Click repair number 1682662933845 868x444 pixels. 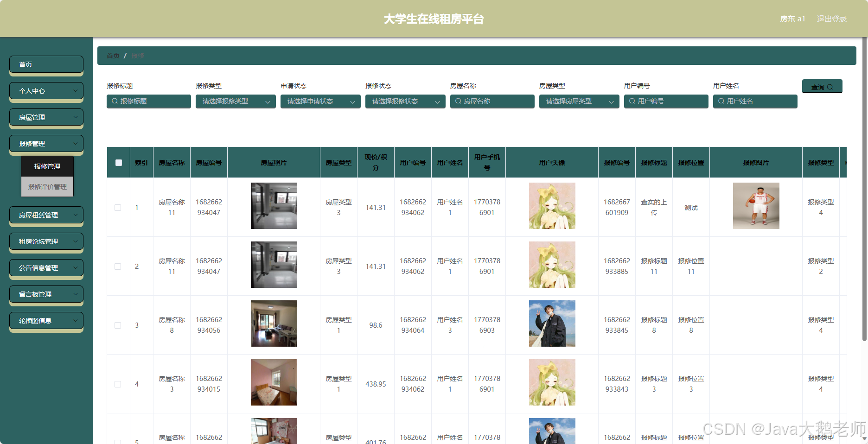coord(617,325)
